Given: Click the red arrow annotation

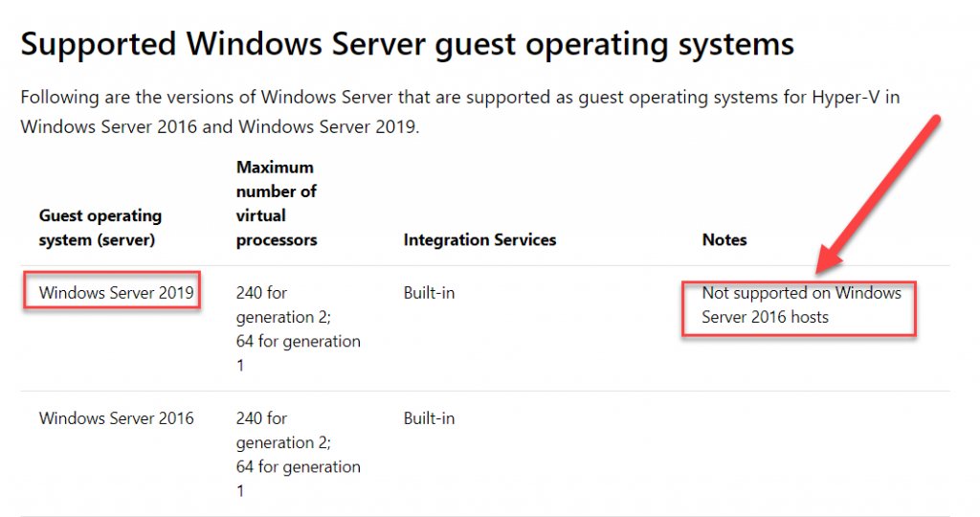Looking at the screenshot, I should [x=880, y=195].
